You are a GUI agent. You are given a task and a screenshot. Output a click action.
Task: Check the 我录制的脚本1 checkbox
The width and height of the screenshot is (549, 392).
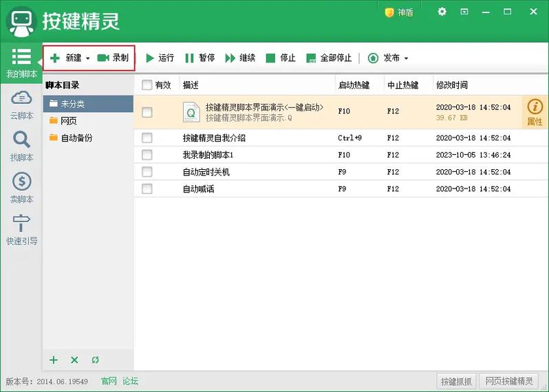(x=147, y=155)
